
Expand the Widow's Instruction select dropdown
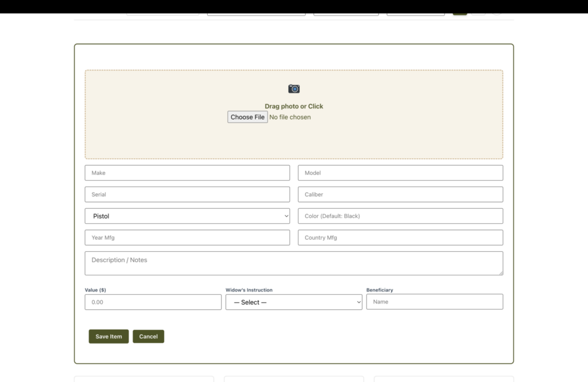pyautogui.click(x=293, y=302)
